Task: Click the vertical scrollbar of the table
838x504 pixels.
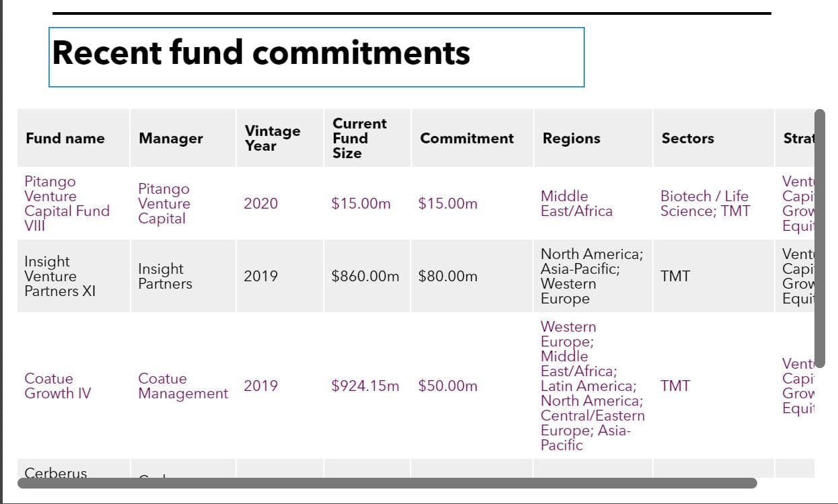Action: 820,238
